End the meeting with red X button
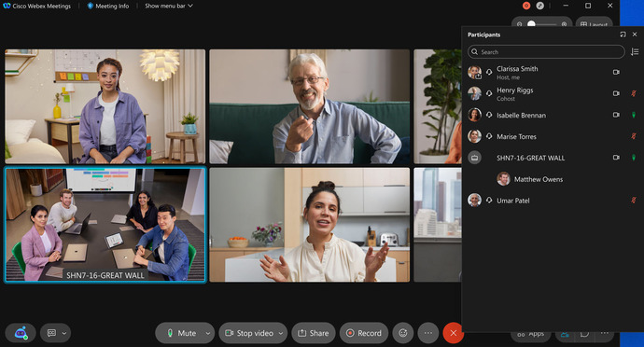Screen dimensions: 644x347 click(x=453, y=333)
